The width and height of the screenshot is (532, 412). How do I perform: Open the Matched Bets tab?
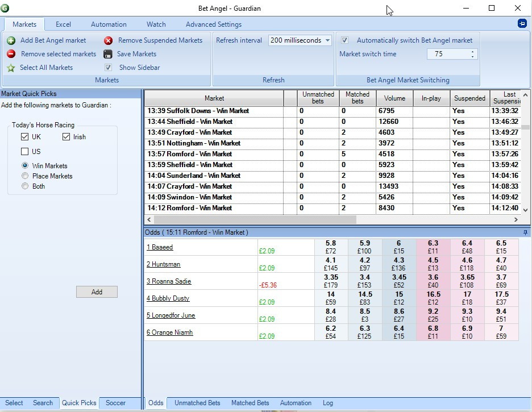[250, 403]
